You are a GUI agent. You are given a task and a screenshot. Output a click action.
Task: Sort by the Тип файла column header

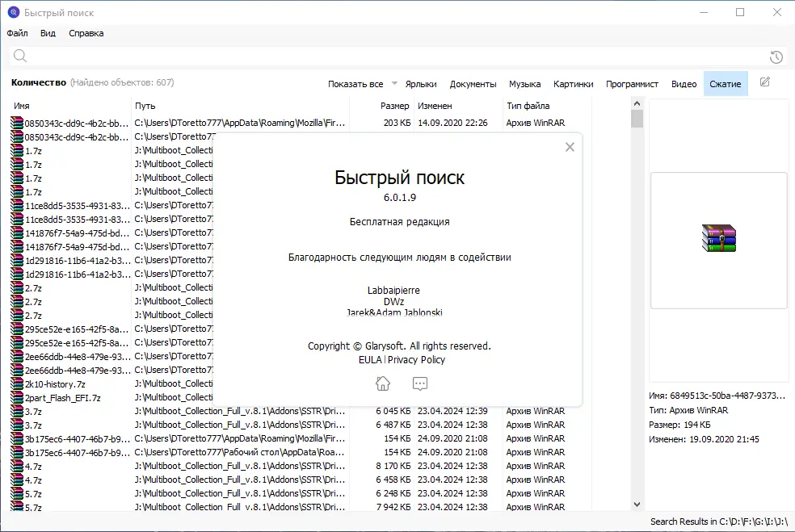[528, 106]
